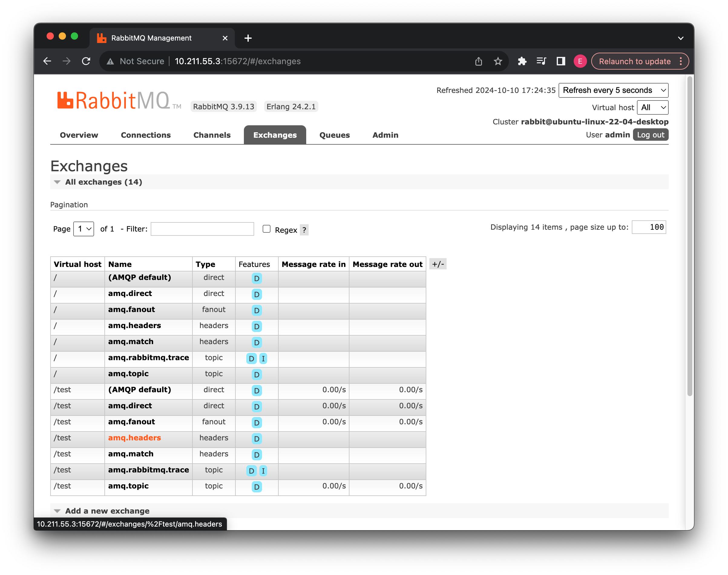Click the Log out button
728x575 pixels.
(x=650, y=135)
